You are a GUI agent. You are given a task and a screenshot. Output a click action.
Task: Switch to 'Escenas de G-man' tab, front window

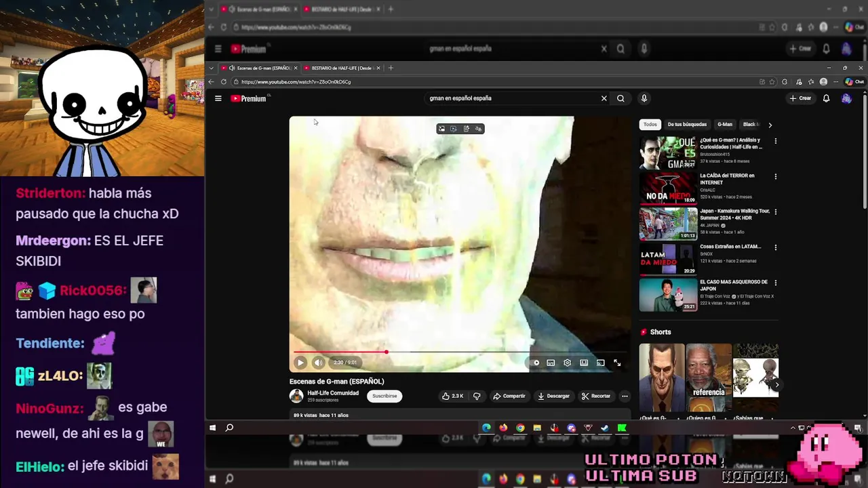click(260, 68)
